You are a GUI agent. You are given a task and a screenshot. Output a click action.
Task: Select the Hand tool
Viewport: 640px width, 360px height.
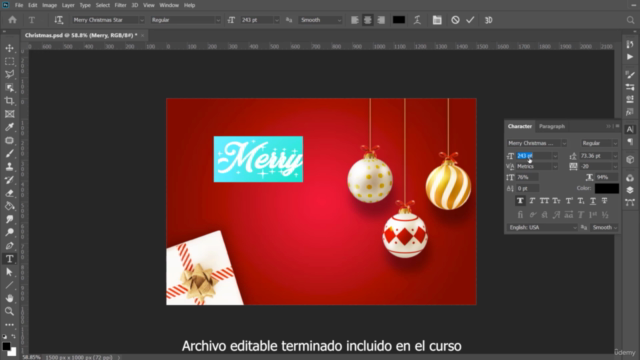click(x=9, y=298)
